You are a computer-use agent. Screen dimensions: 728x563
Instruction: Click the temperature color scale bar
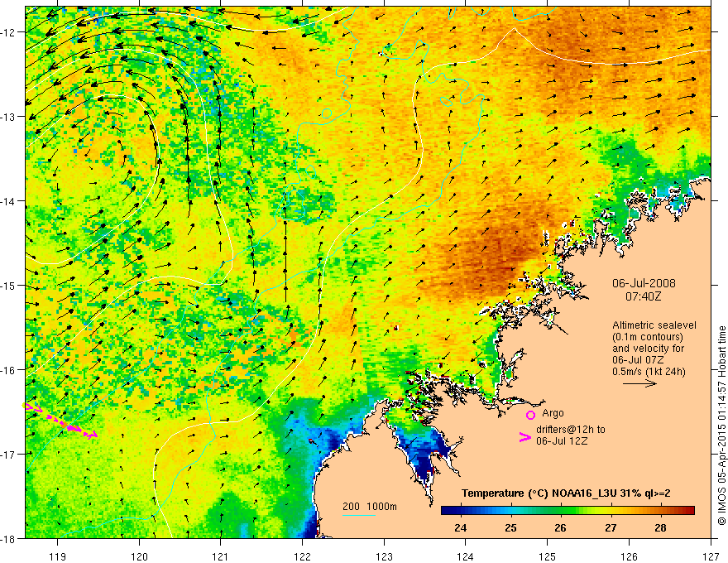coord(568,511)
